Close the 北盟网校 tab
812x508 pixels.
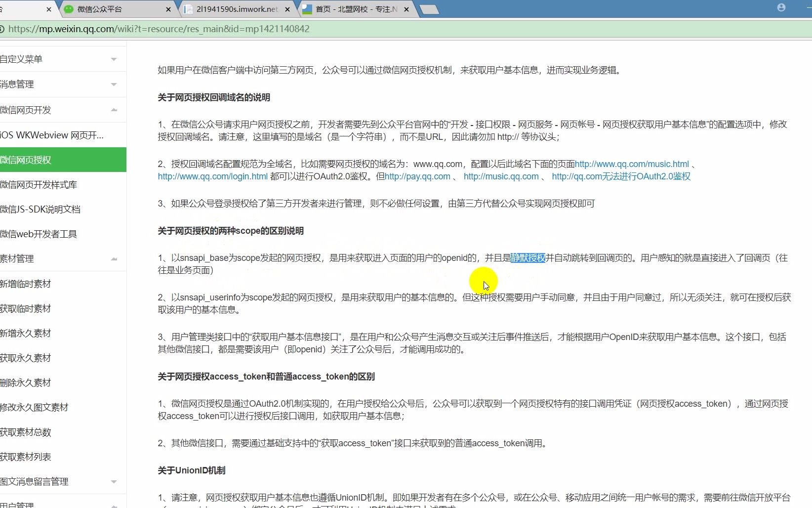pos(406,9)
